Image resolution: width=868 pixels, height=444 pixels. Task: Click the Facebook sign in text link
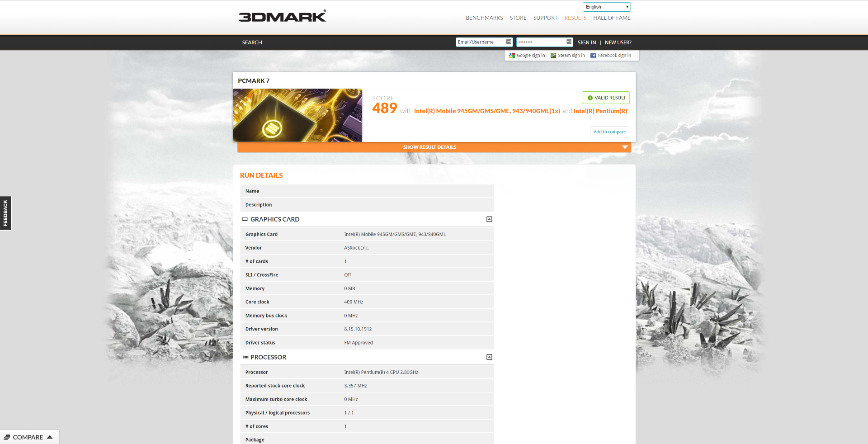(x=614, y=56)
